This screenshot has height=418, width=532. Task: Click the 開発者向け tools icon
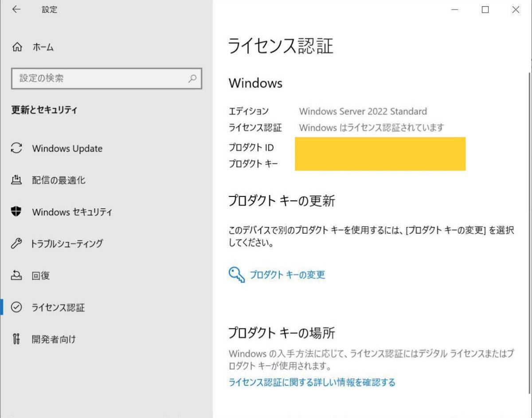[x=16, y=339]
